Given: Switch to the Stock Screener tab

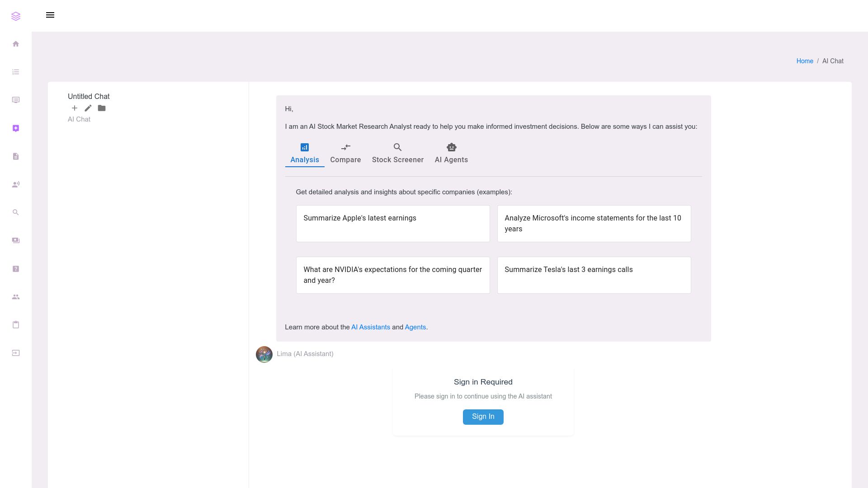Looking at the screenshot, I should pos(398,154).
